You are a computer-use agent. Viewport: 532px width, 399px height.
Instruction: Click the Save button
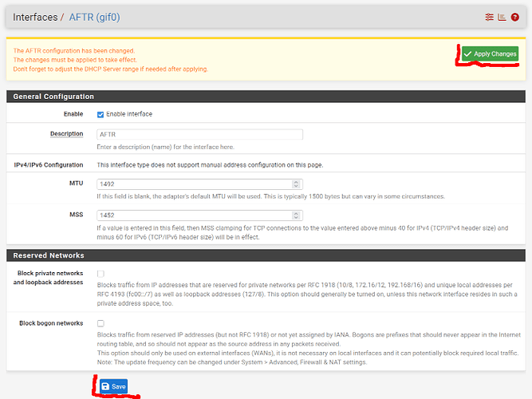coord(114,386)
